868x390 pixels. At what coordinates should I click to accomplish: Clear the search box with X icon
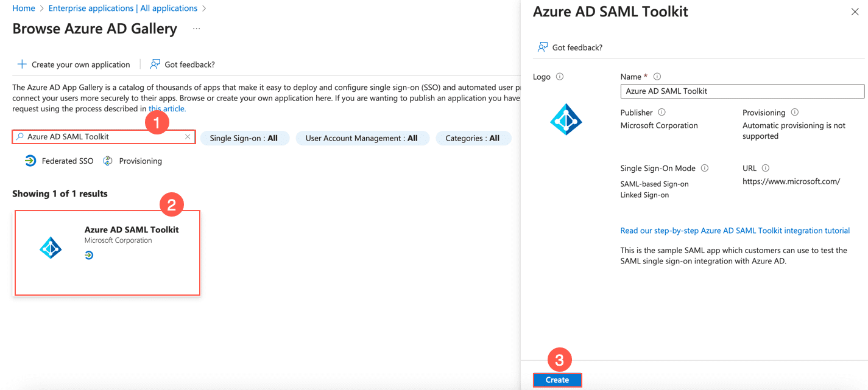tap(188, 137)
